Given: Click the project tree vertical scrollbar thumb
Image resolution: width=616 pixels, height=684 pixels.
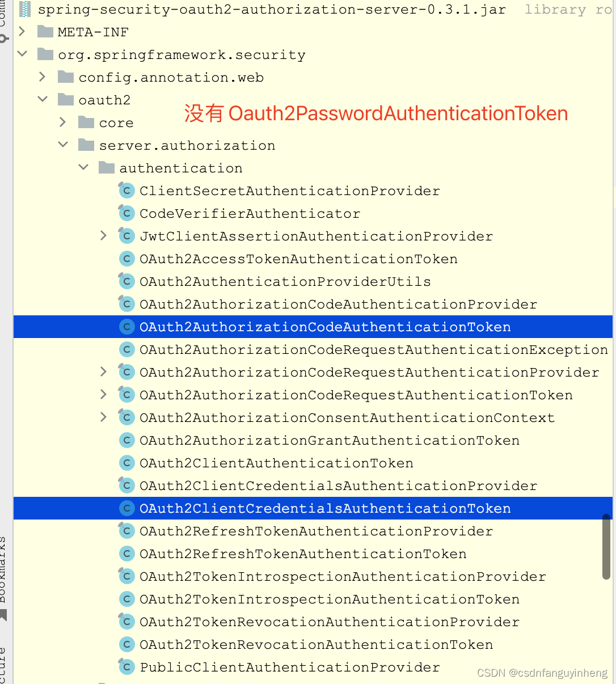Looking at the screenshot, I should click(x=606, y=547).
